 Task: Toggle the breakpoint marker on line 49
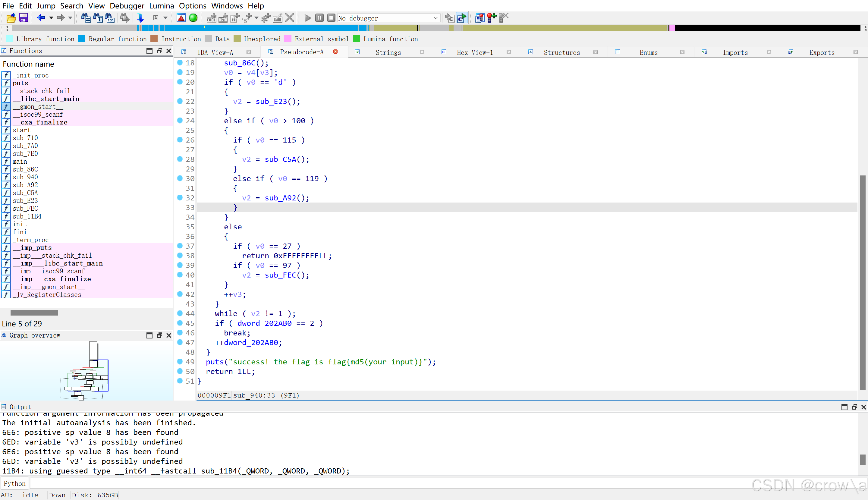(180, 362)
